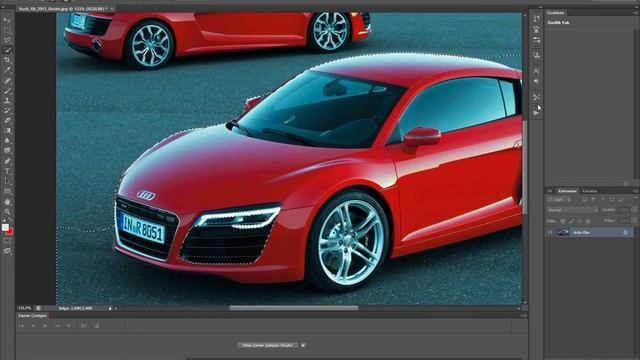This screenshot has width=640, height=360.
Task: Select the Crop tool
Action: point(7,60)
